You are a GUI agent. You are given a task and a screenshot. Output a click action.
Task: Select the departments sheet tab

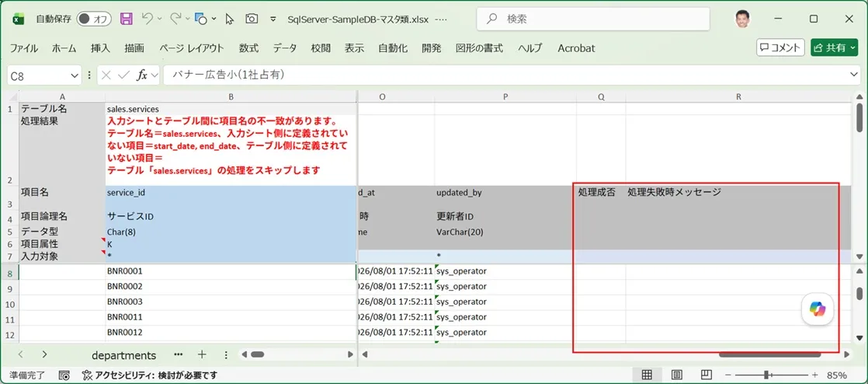[x=124, y=355]
